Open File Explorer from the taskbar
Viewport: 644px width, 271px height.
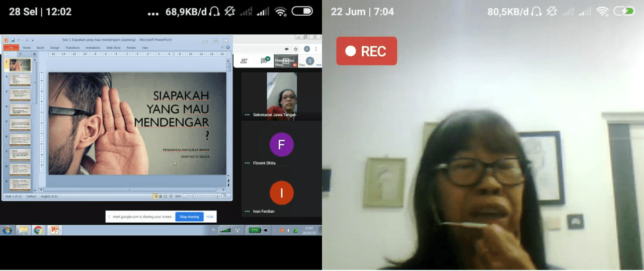coord(23,230)
